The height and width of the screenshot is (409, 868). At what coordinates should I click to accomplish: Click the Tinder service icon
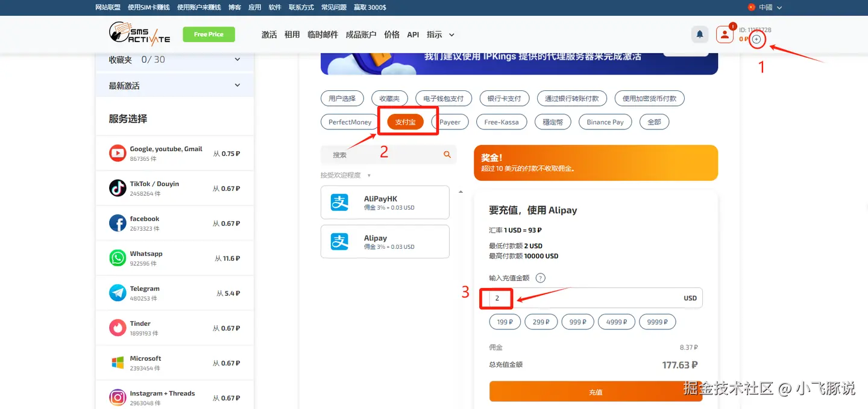pyautogui.click(x=118, y=328)
